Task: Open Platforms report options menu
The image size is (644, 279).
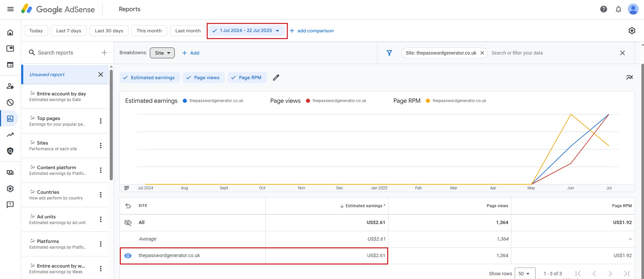Action: pos(101,244)
